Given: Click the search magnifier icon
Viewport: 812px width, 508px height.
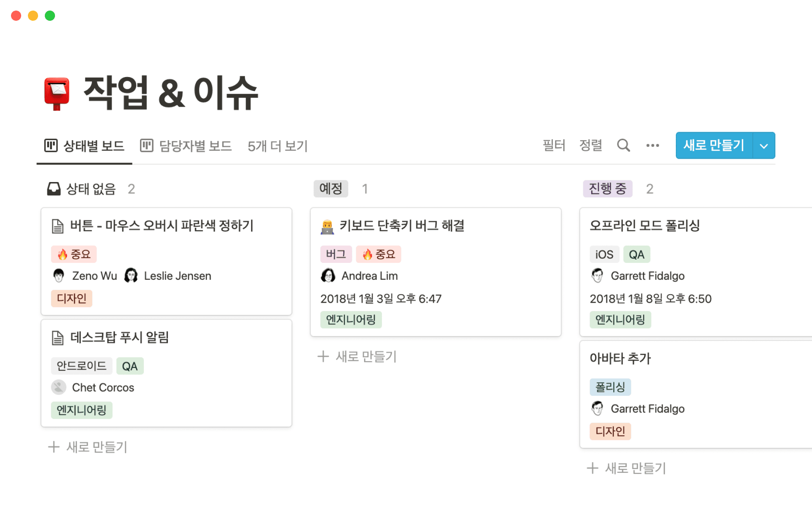Looking at the screenshot, I should point(623,146).
